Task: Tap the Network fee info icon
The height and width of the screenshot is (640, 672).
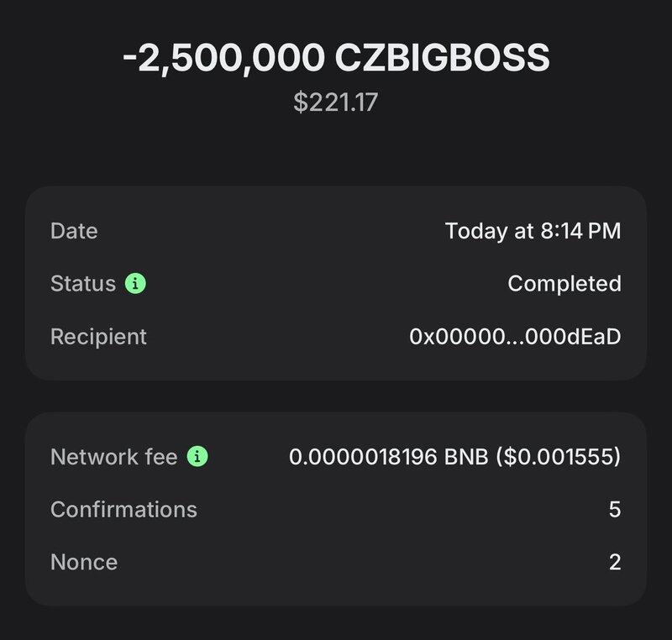Action: [x=197, y=457]
